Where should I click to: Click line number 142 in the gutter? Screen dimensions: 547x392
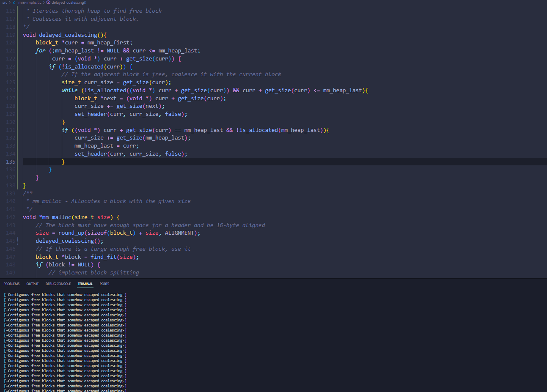11,217
